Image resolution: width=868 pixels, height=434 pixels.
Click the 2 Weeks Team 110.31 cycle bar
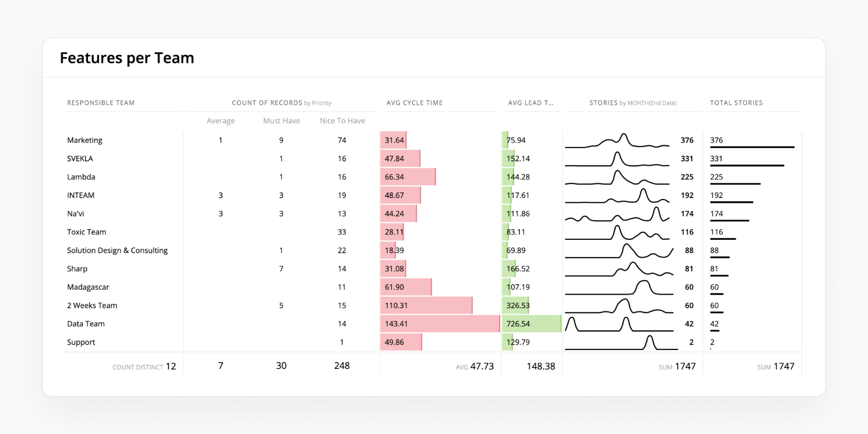pos(426,305)
